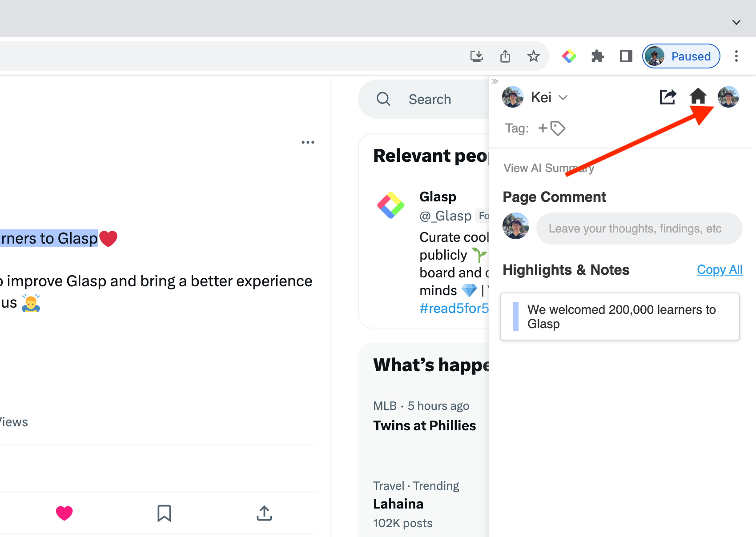This screenshot has width=756, height=537.
Task: Open the Twins at Phillies trend
Action: [x=425, y=425]
